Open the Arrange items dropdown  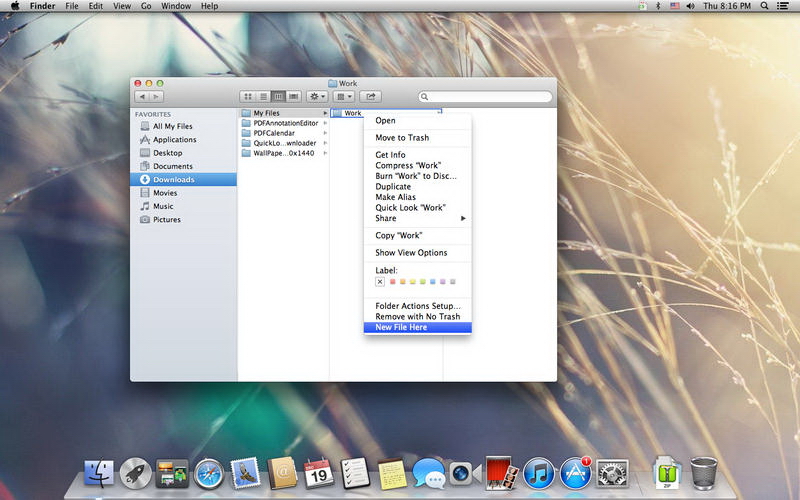point(344,96)
